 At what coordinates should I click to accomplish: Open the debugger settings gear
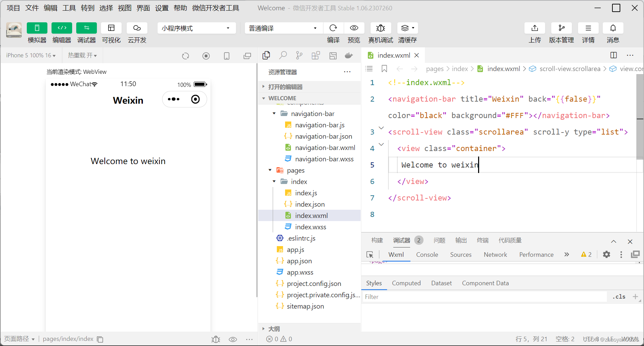point(607,254)
